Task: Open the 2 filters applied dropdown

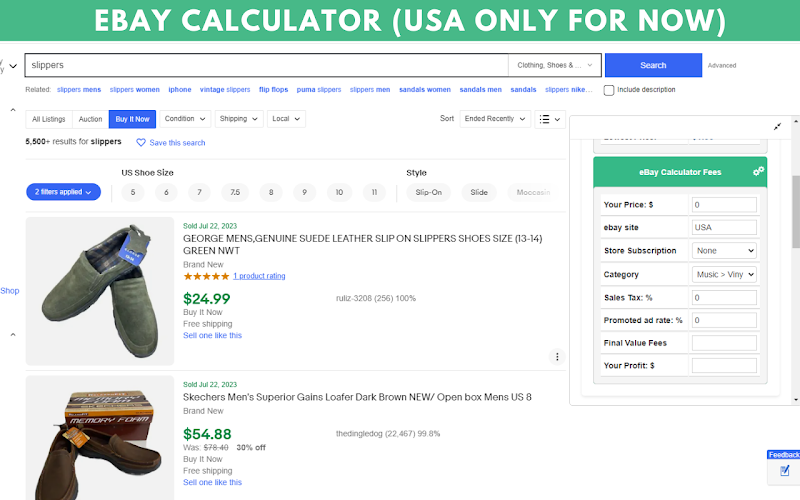Action: (63, 192)
